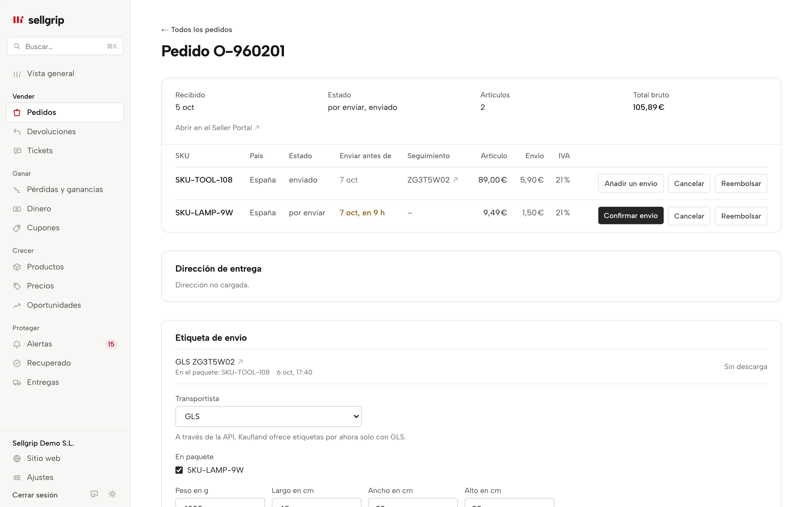This screenshot has height=507, width=812.
Task: Select Pedidos in the sidebar
Action: [x=65, y=112]
